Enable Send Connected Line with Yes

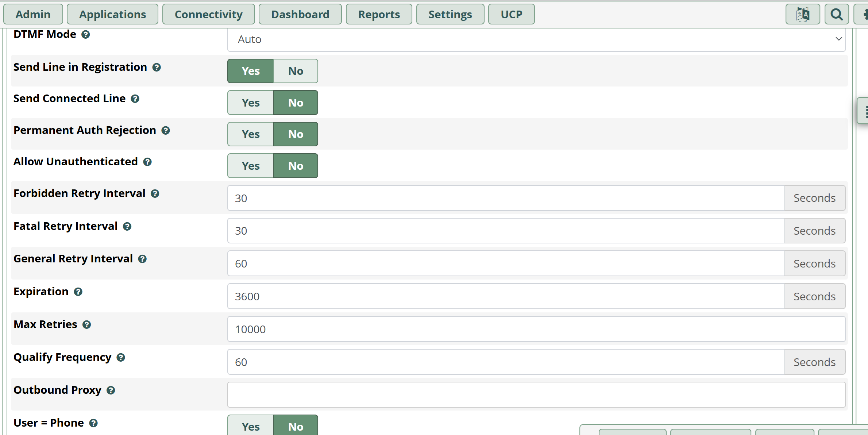[x=251, y=103]
